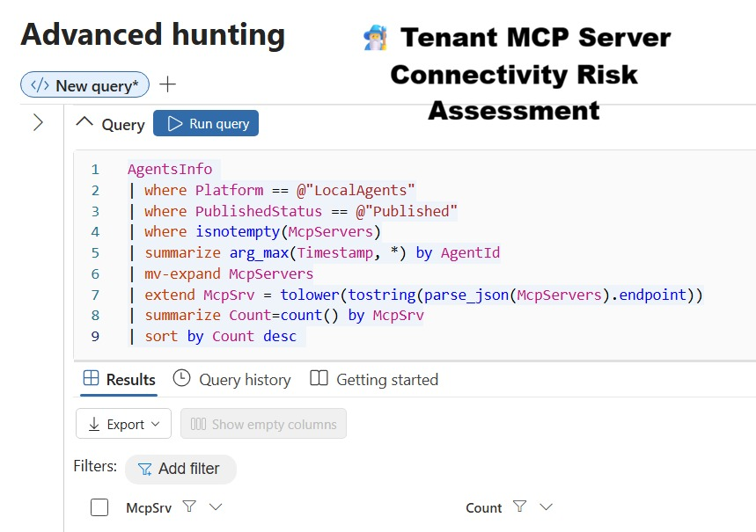Image resolution: width=756 pixels, height=532 pixels.
Task: Switch to the Results tab
Action: point(119,379)
